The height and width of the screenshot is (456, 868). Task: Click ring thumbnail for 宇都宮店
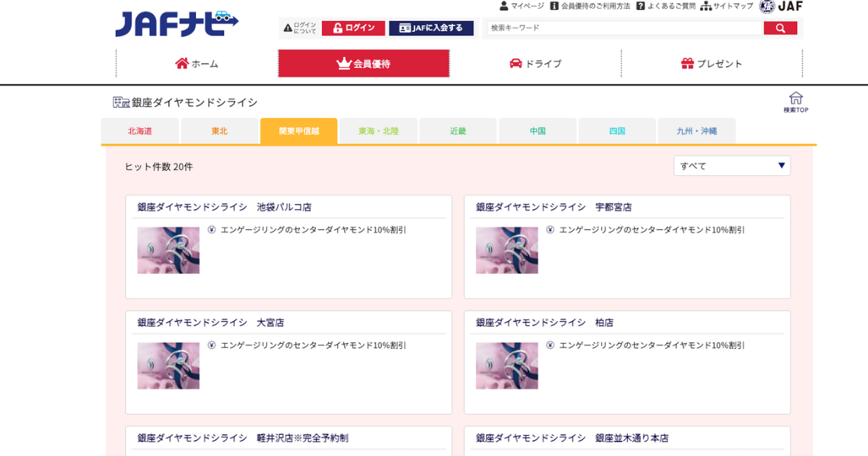507,250
